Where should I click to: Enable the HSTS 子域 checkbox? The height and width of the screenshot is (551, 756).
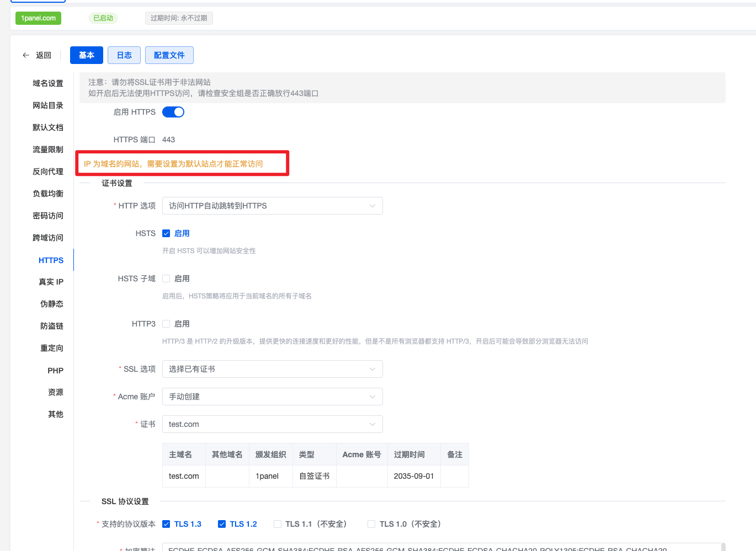166,279
